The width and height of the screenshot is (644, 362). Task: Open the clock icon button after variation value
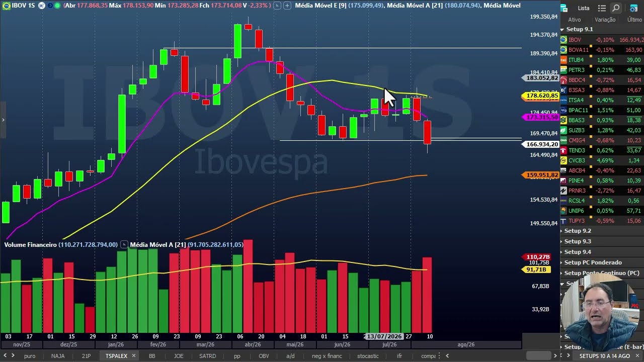point(277,6)
